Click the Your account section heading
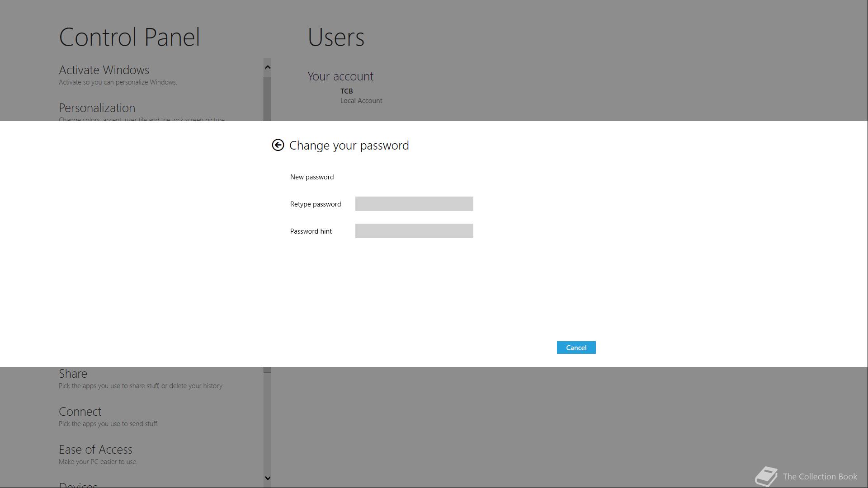The image size is (868, 488). (340, 76)
